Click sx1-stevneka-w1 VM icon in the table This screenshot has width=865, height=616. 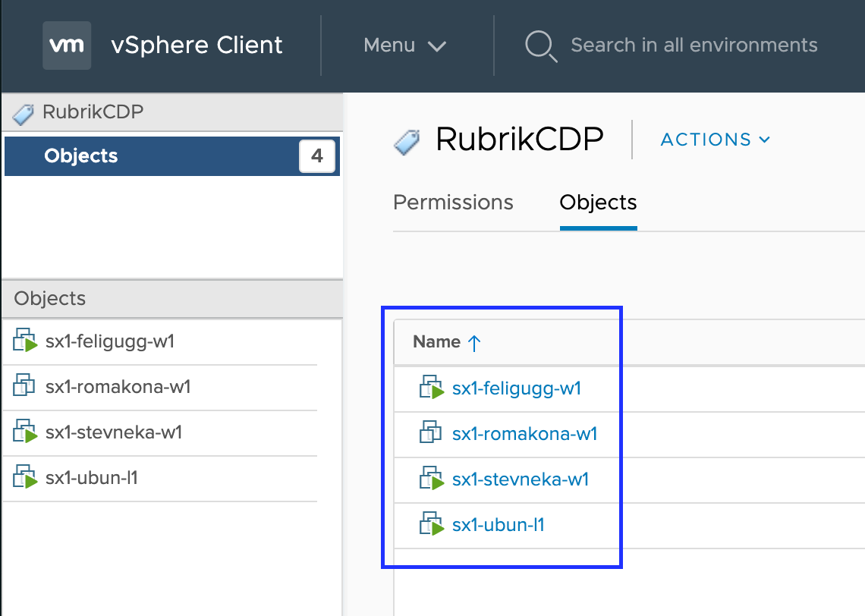coord(432,478)
